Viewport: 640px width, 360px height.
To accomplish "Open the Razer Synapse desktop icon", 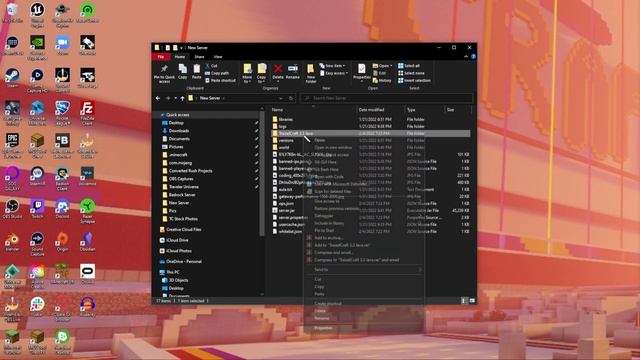I will coord(87,211).
